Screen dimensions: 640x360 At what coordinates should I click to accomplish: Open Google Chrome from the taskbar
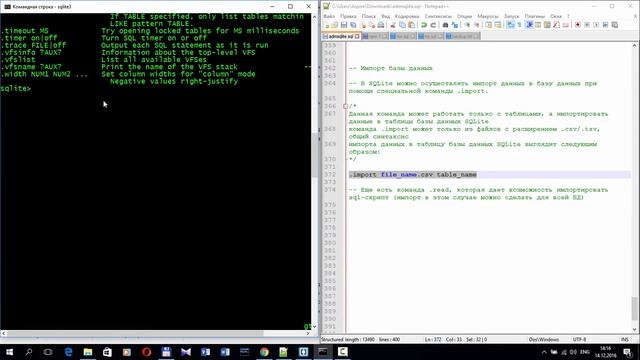(264, 352)
